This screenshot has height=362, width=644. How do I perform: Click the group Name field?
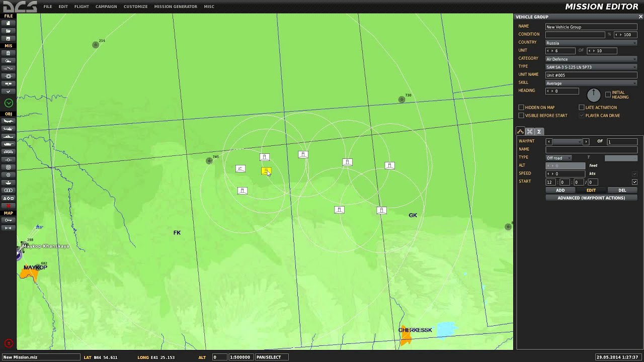[591, 27]
